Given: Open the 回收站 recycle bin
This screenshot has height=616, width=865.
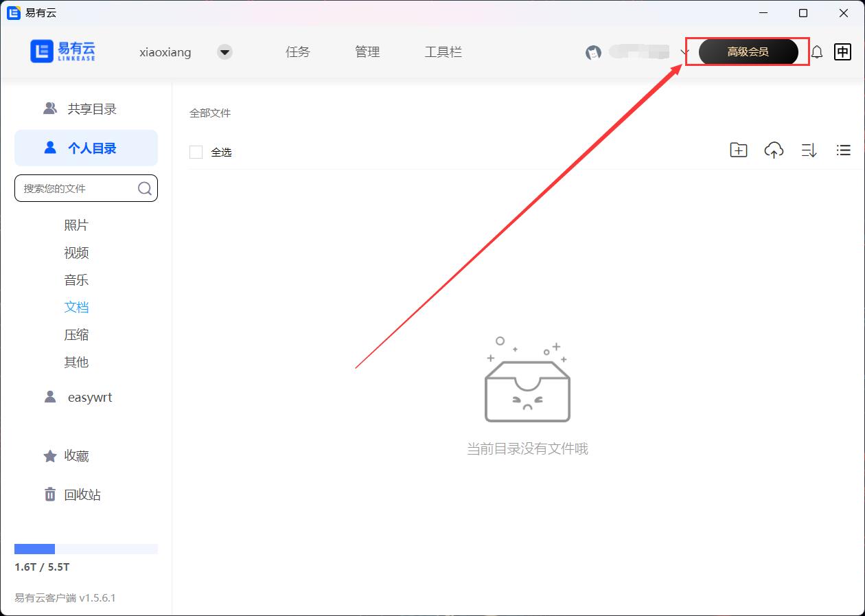Looking at the screenshot, I should point(72,494).
